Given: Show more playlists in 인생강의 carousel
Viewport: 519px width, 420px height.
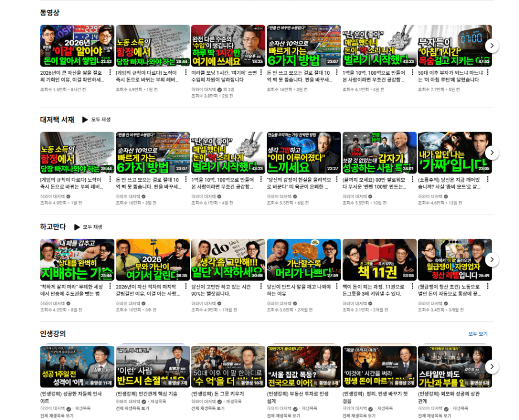Looking at the screenshot, I should tap(492, 366).
